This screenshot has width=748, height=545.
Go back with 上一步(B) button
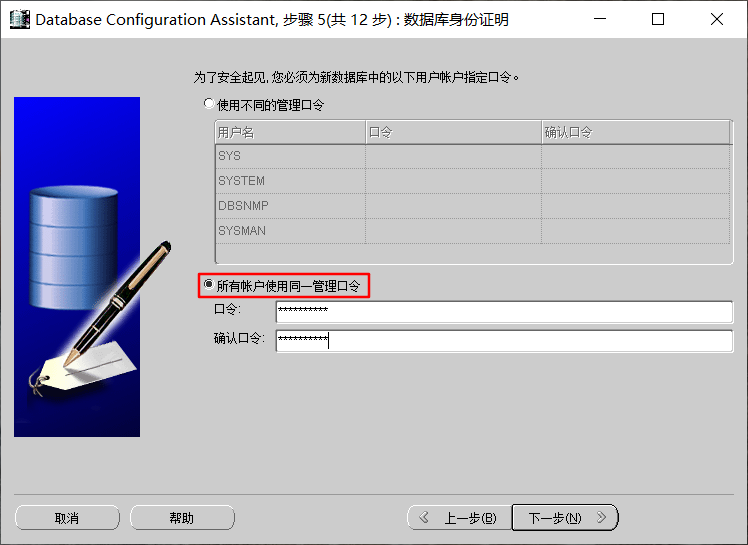(459, 518)
